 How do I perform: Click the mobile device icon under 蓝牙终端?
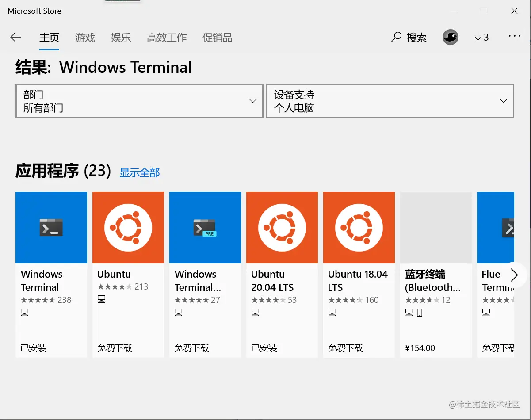420,313
